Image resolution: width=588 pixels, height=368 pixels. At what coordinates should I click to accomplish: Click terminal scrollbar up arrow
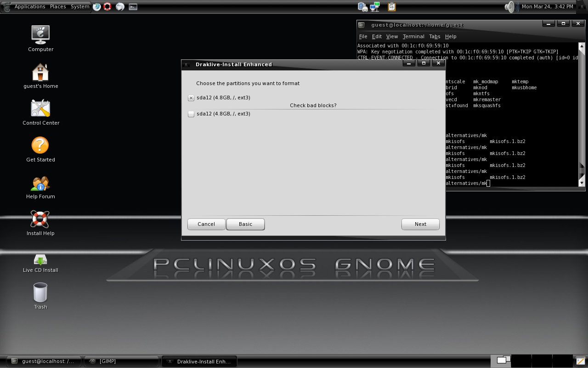pyautogui.click(x=582, y=47)
